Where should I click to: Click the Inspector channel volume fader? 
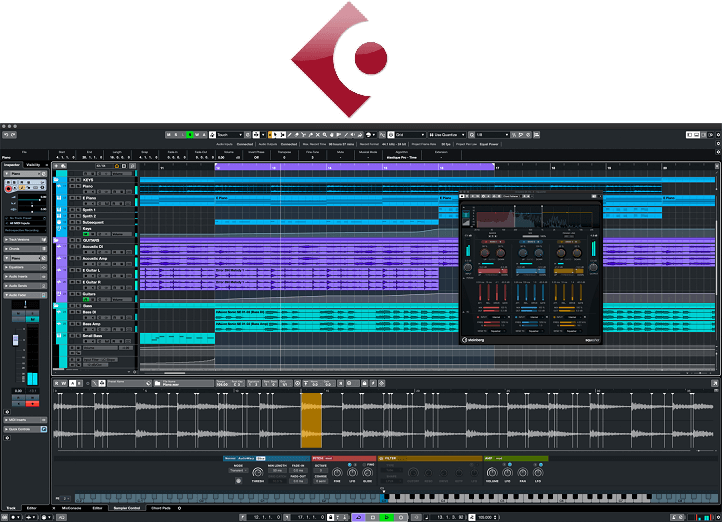(x=16, y=340)
